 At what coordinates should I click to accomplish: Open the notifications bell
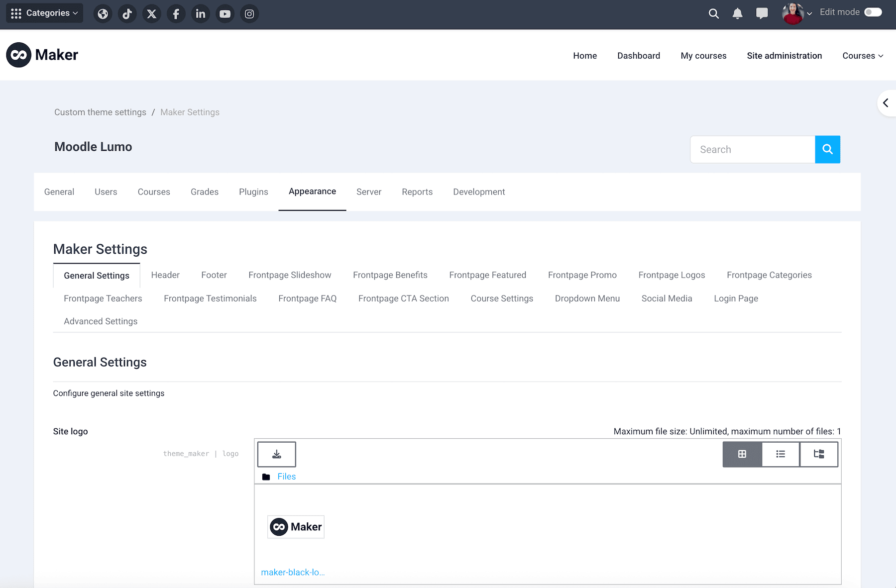737,13
